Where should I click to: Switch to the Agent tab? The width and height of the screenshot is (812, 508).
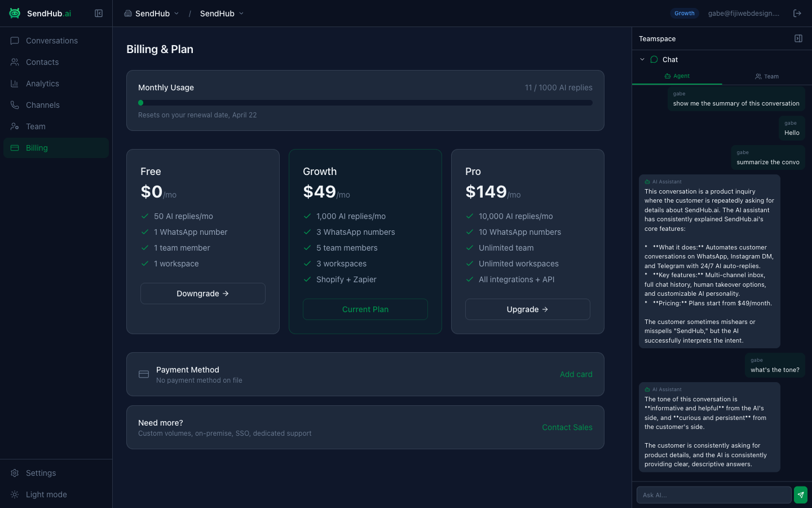click(x=677, y=76)
